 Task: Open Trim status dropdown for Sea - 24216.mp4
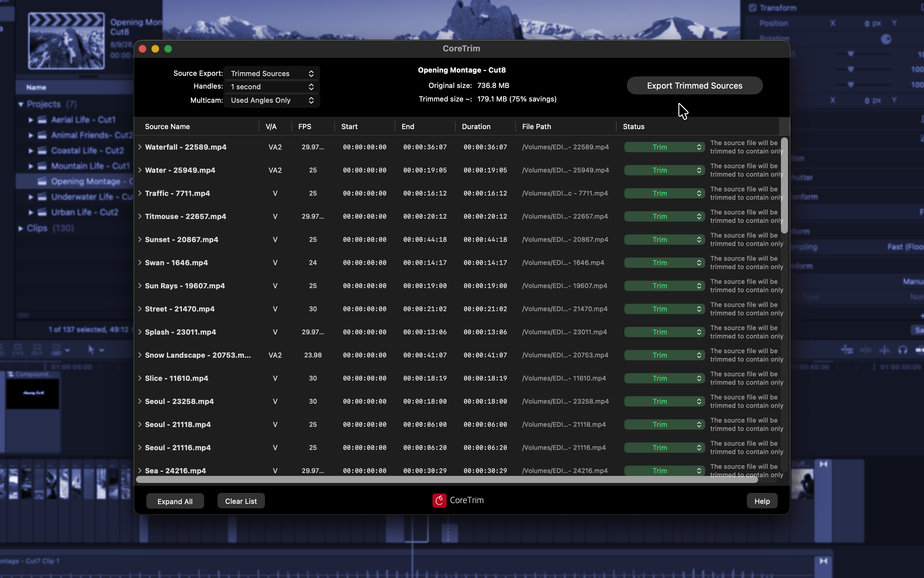coord(664,471)
